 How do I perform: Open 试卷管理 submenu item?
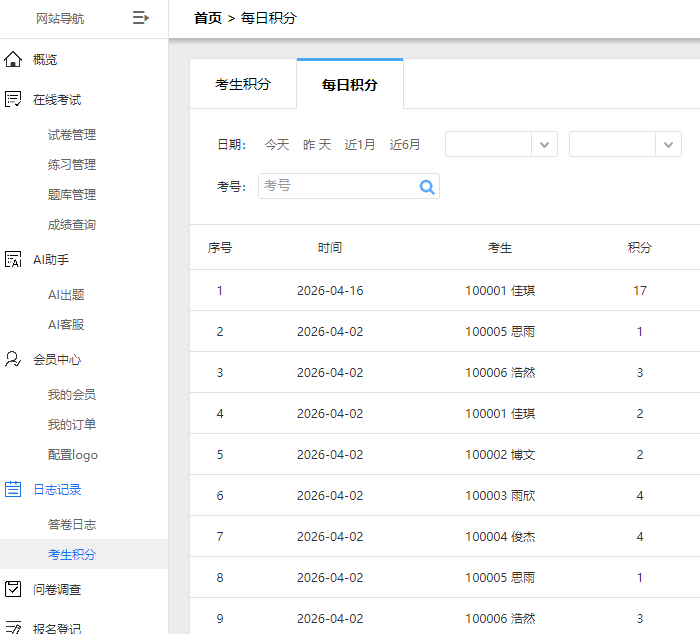pyautogui.click(x=72, y=134)
